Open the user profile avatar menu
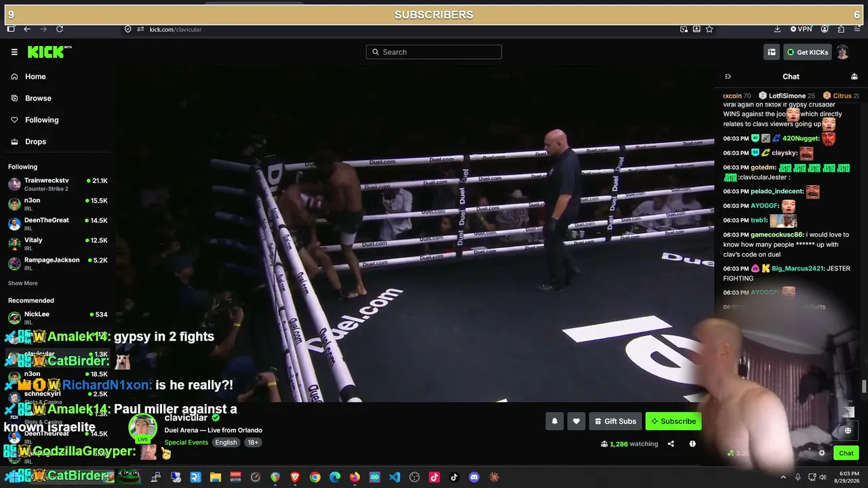 tap(842, 52)
